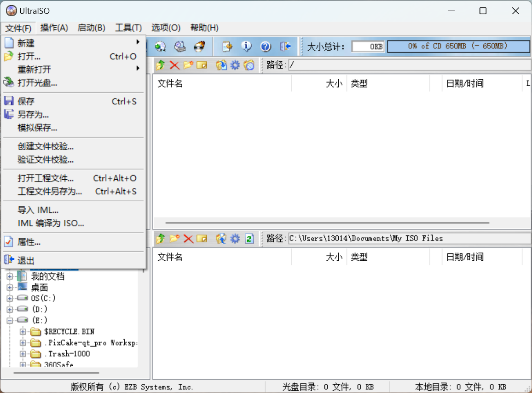532x393 pixels.
Task: Click the mount to virtual drive icon
Action: [x=180, y=47]
